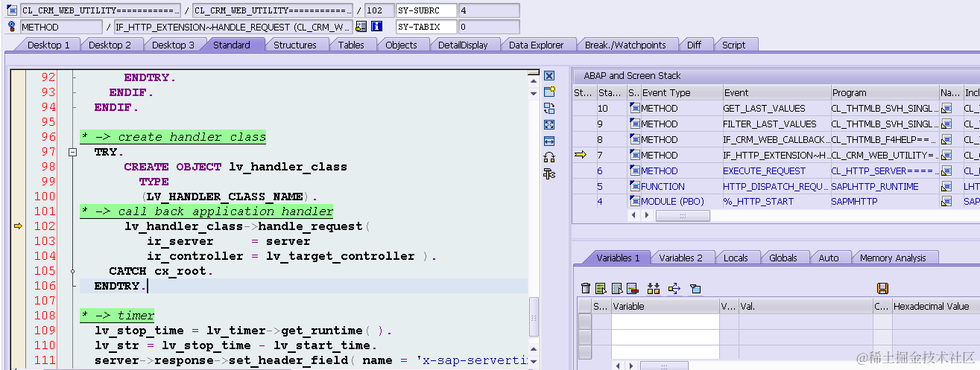Image resolution: width=980 pixels, height=370 pixels.
Task: Click the list icon with red minus
Action: 632,288
